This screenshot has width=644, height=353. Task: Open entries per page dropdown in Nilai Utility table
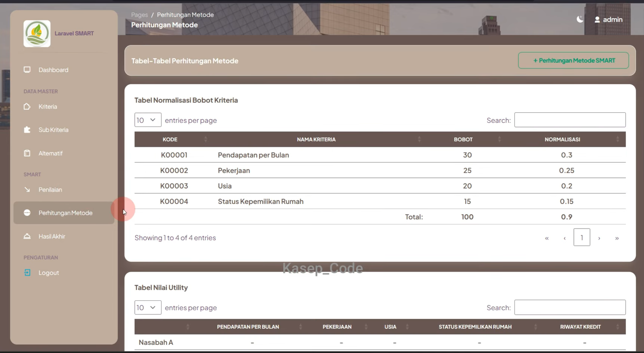tap(148, 307)
